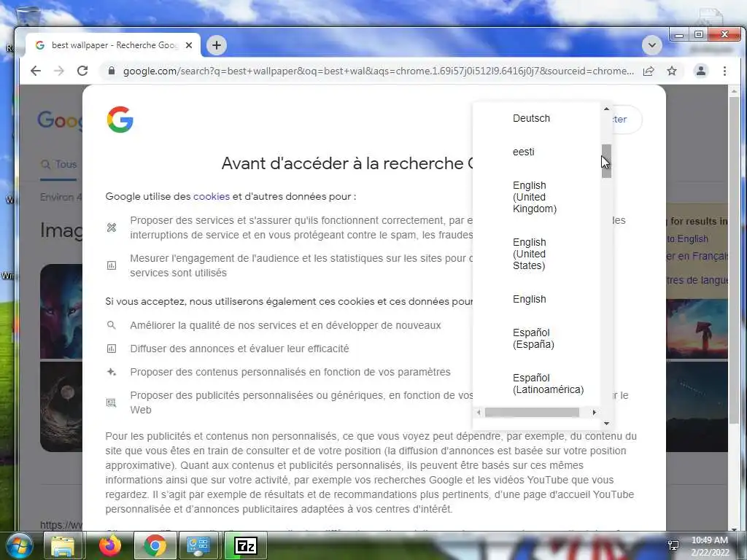Reload the page with the refresh icon
747x560 pixels.
pyautogui.click(x=82, y=71)
